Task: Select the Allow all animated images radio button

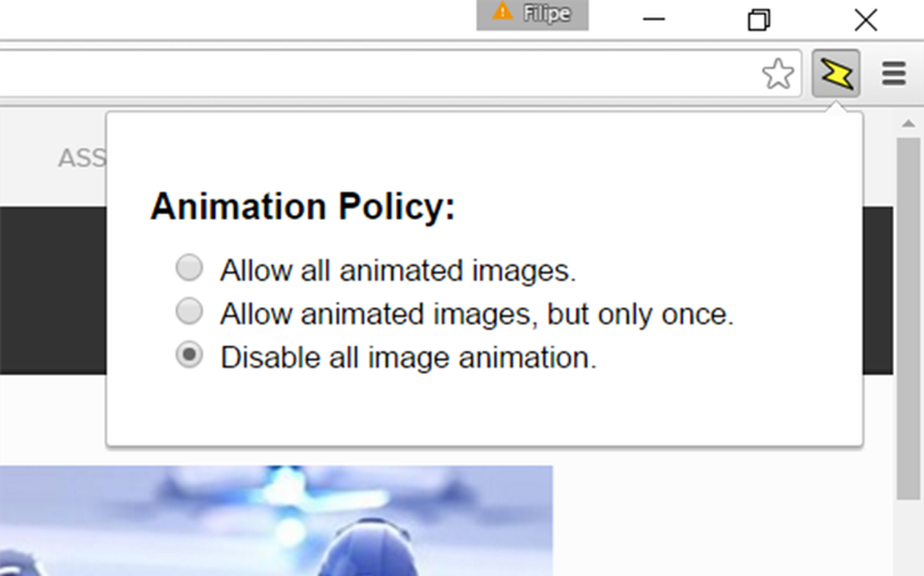Action: [x=189, y=268]
